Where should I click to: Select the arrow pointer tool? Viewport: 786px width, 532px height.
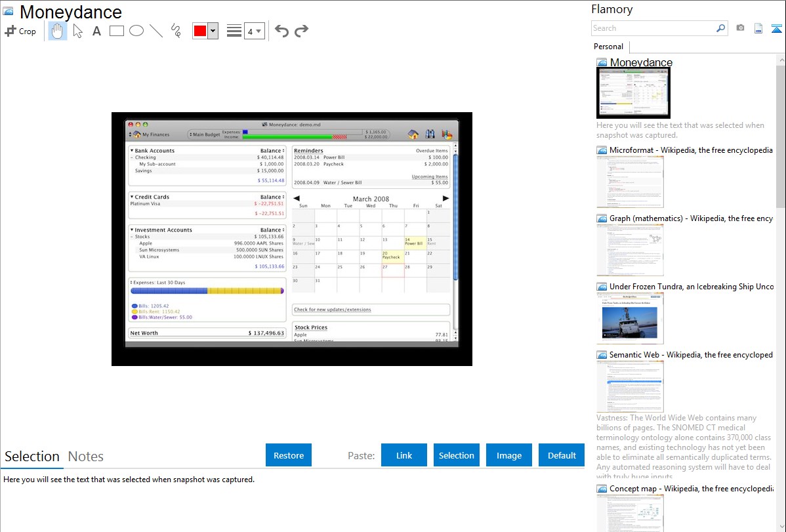(77, 31)
